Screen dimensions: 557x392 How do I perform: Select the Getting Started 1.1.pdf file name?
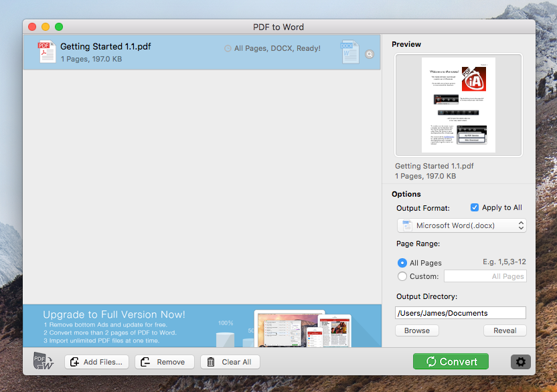[106, 47]
